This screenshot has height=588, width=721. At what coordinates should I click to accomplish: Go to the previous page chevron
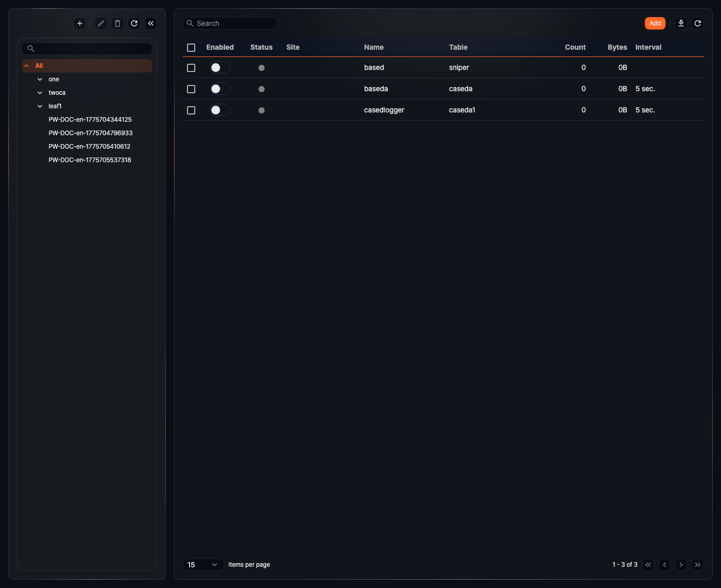click(x=665, y=565)
